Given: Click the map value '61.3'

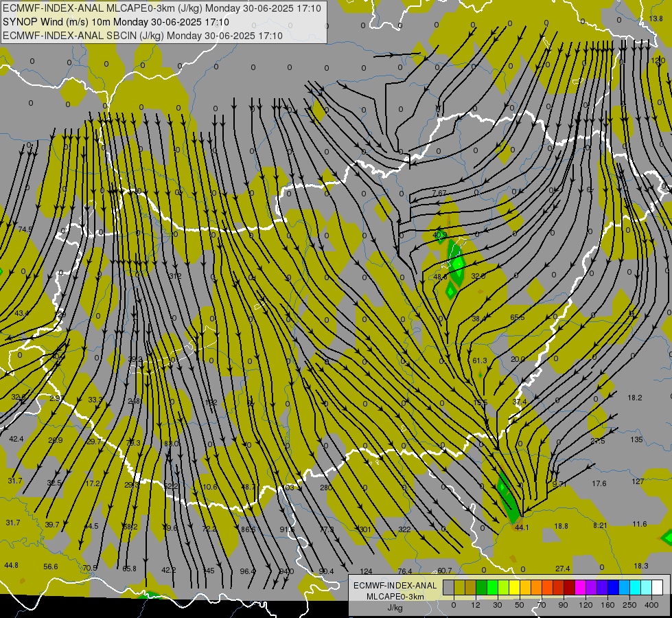Looking at the screenshot, I should coord(480,360).
